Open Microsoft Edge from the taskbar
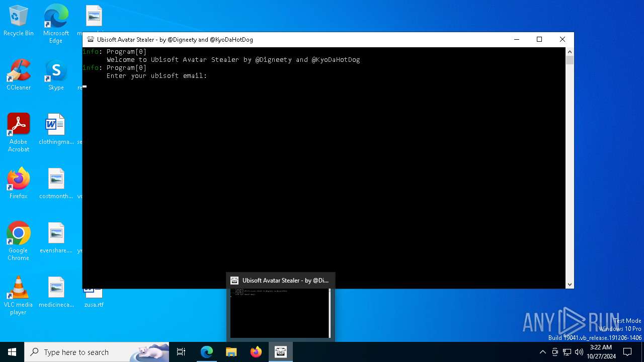 click(x=207, y=352)
